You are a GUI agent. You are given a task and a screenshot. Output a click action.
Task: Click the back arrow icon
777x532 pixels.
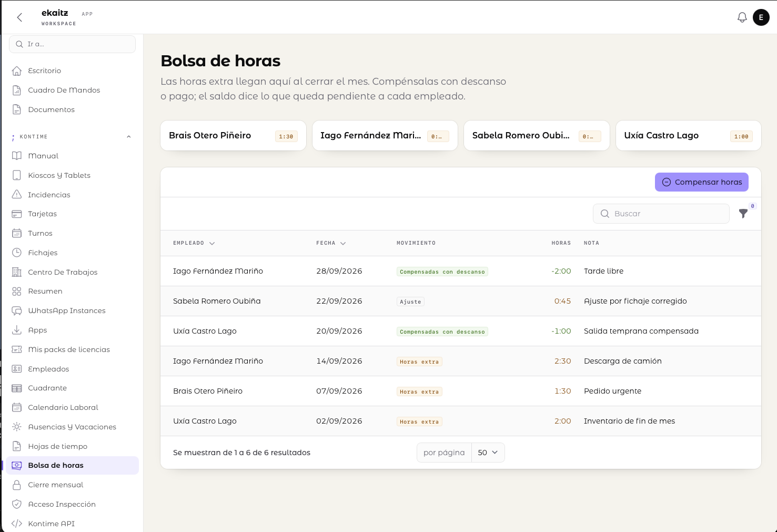coord(19,17)
